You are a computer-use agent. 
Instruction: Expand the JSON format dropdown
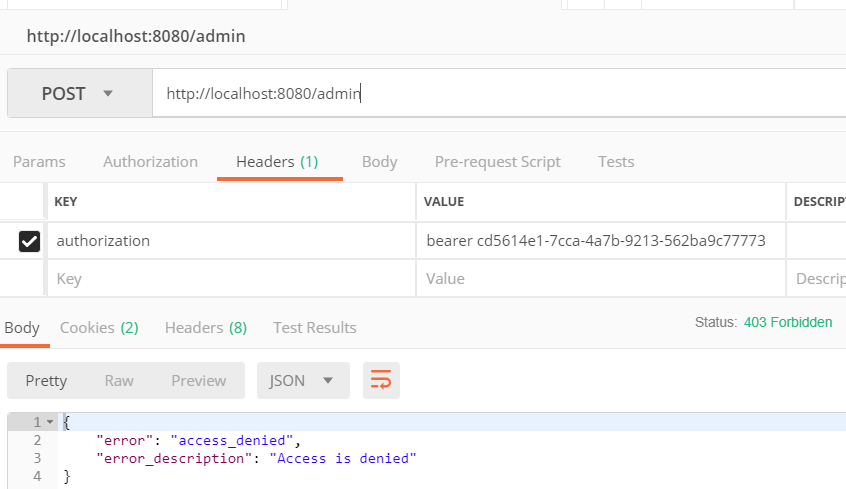click(x=303, y=380)
